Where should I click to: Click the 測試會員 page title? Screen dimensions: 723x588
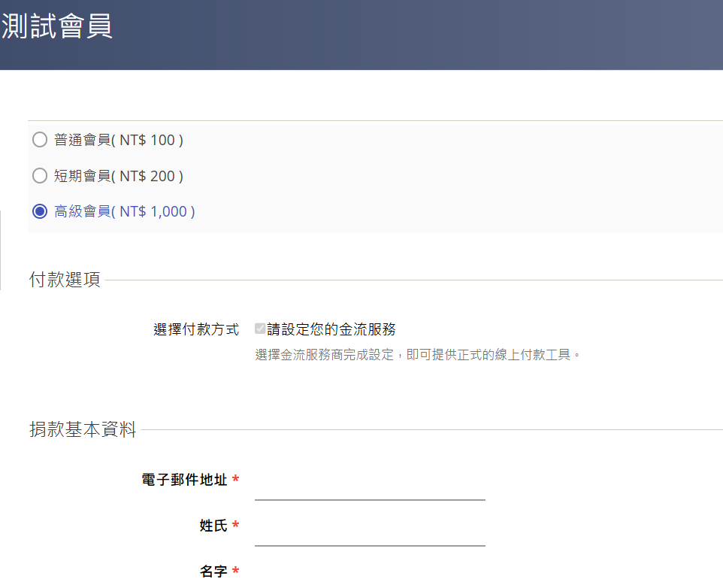click(56, 26)
